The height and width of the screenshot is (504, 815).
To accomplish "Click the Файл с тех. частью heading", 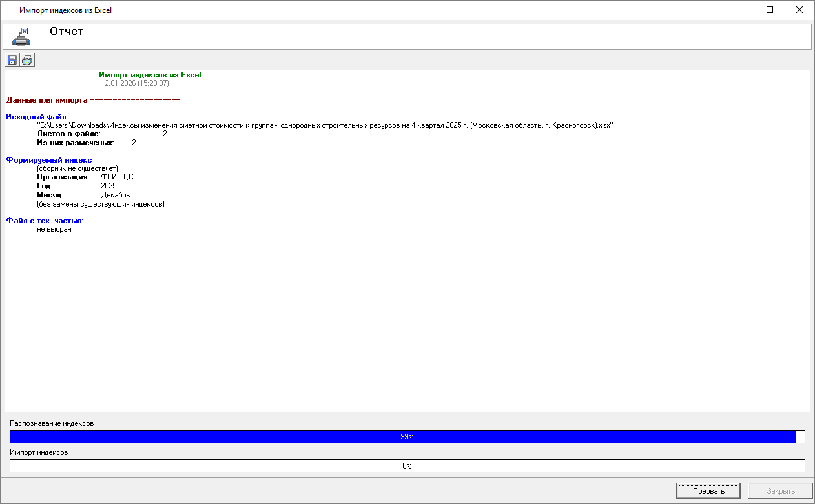I will pyautogui.click(x=45, y=221).
